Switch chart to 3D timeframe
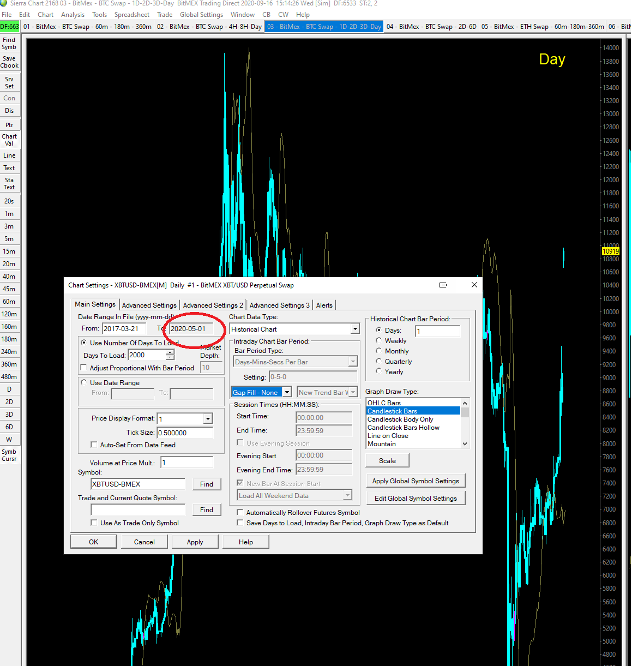The image size is (644, 666). (9, 415)
